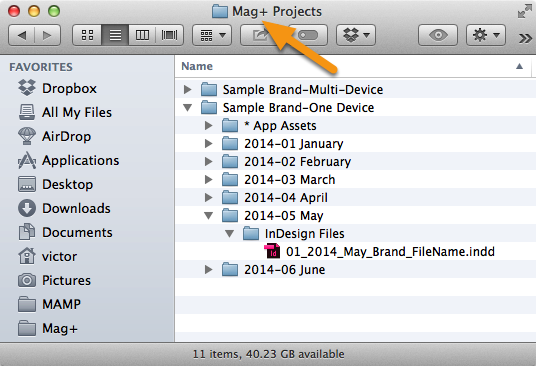Screen dimensions: 536x366
Task: Open Applications in the sidebar
Action: pyautogui.click(x=69, y=160)
